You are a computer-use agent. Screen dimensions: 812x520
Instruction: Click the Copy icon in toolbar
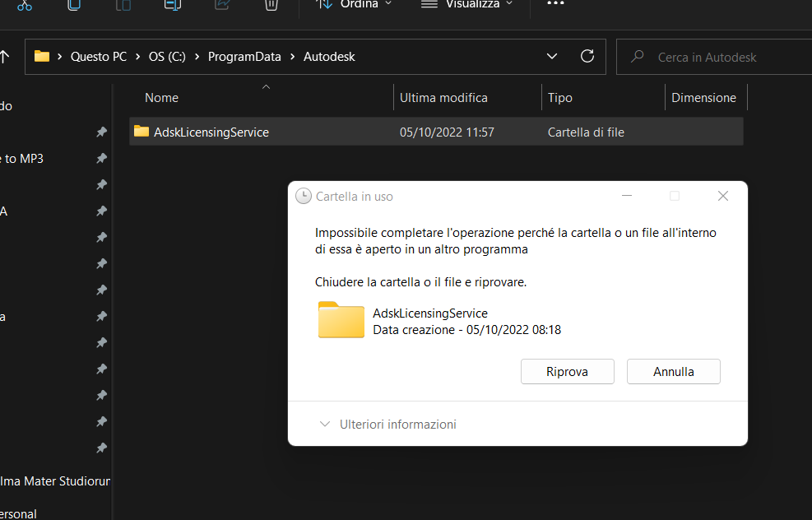coord(74,5)
